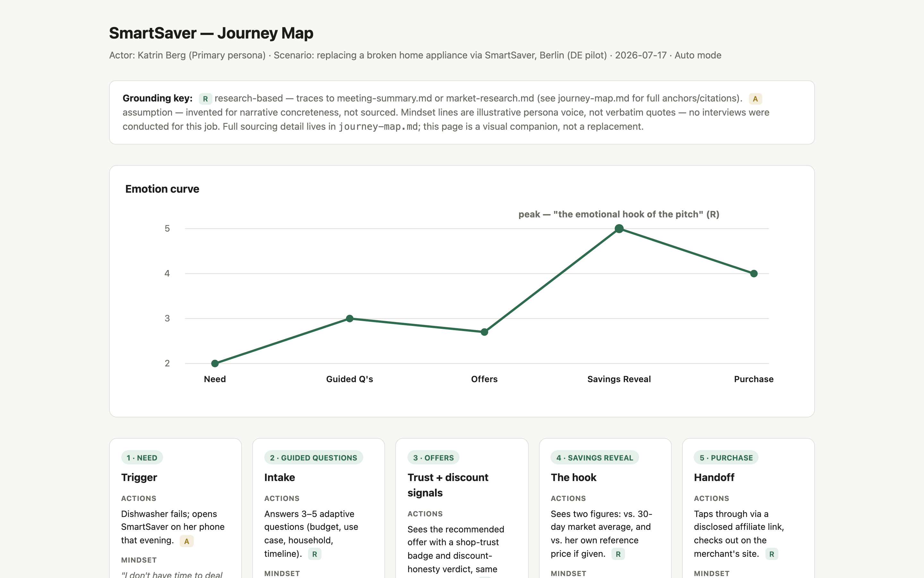
Task: Click the y-axis value 4
Action: tap(167, 274)
